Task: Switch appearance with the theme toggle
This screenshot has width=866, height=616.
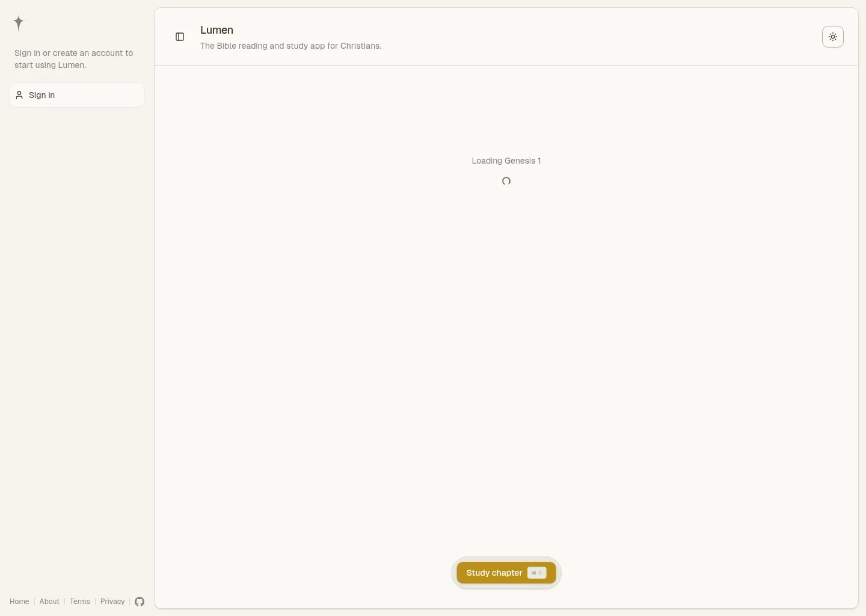Action: (833, 37)
